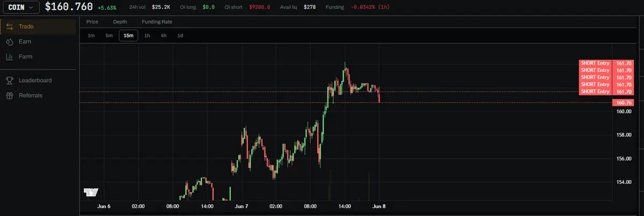Switch chart to 4h interval
The height and width of the screenshot is (216, 644).
[x=164, y=35]
